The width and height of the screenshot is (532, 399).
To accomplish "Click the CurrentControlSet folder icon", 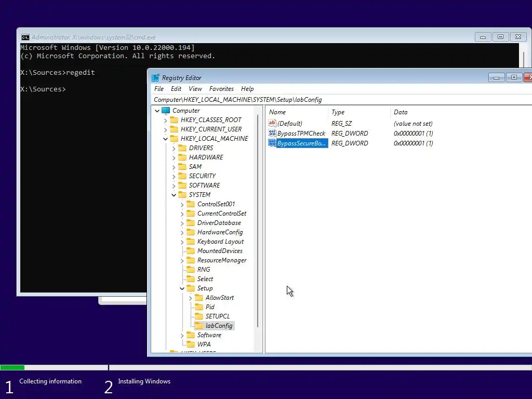I will [191, 214].
